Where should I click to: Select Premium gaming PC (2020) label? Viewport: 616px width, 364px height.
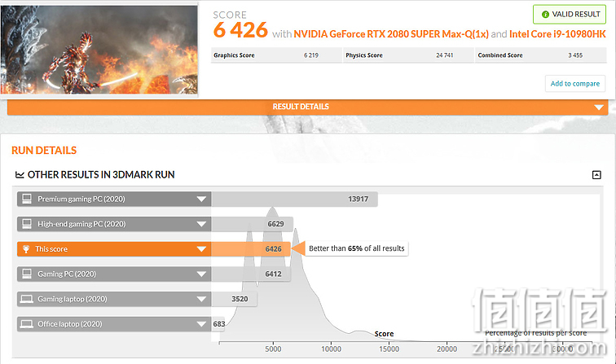(x=81, y=199)
